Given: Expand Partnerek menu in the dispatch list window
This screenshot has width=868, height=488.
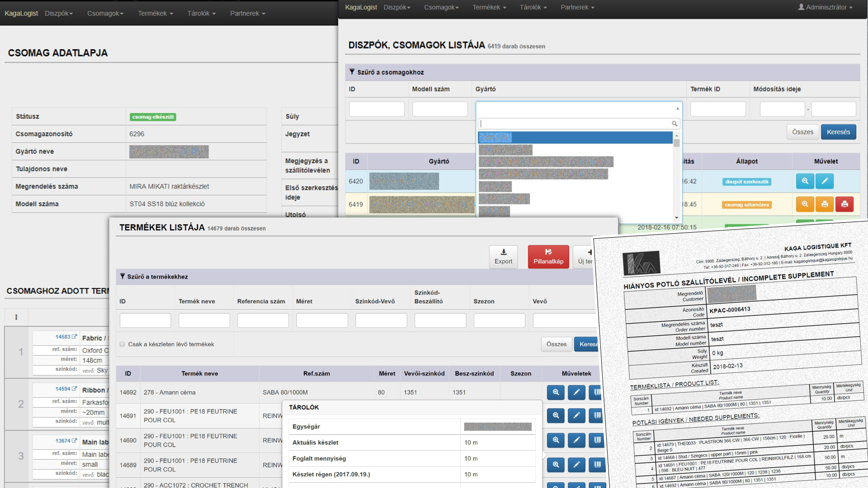Looking at the screenshot, I should [577, 7].
